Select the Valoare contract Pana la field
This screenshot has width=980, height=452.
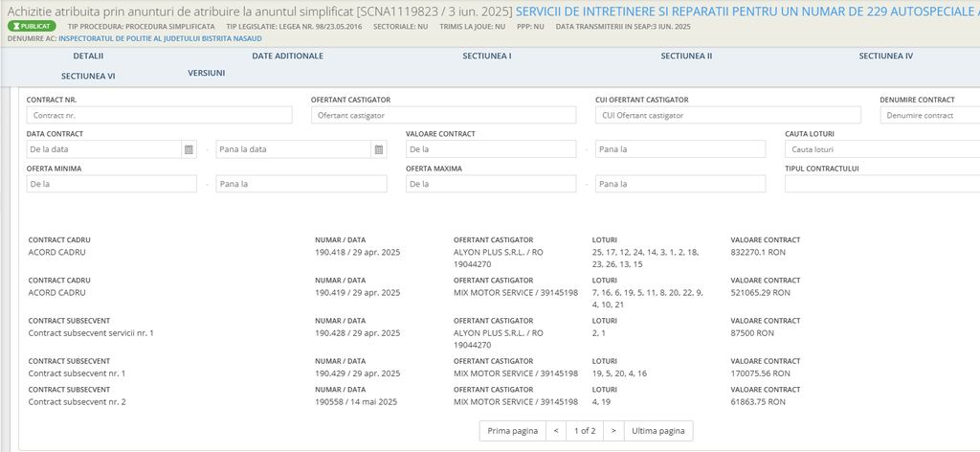click(679, 149)
